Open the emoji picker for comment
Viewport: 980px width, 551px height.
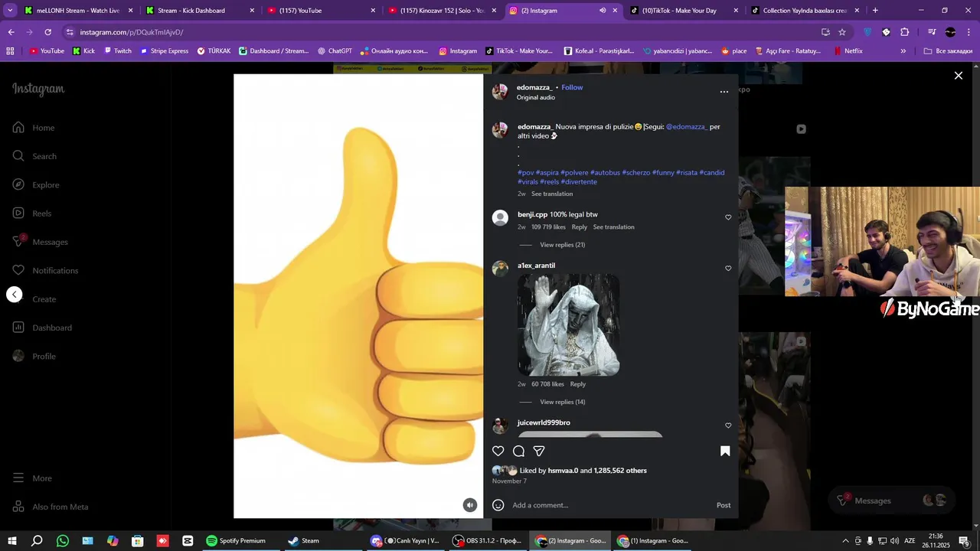coord(498,505)
